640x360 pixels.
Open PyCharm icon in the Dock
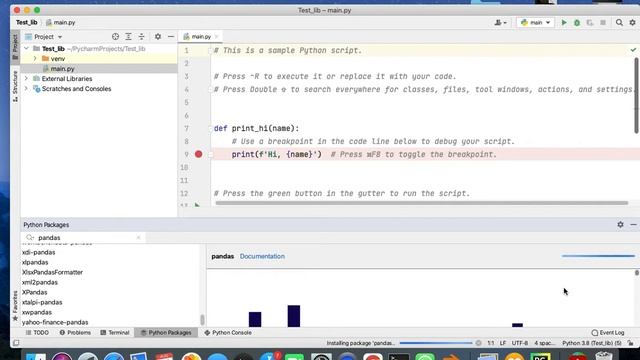click(x=540, y=357)
